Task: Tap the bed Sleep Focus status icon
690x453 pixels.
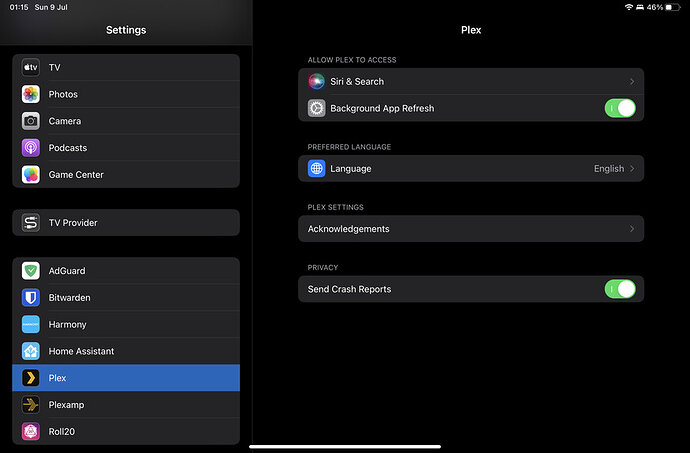Action: click(x=640, y=7)
